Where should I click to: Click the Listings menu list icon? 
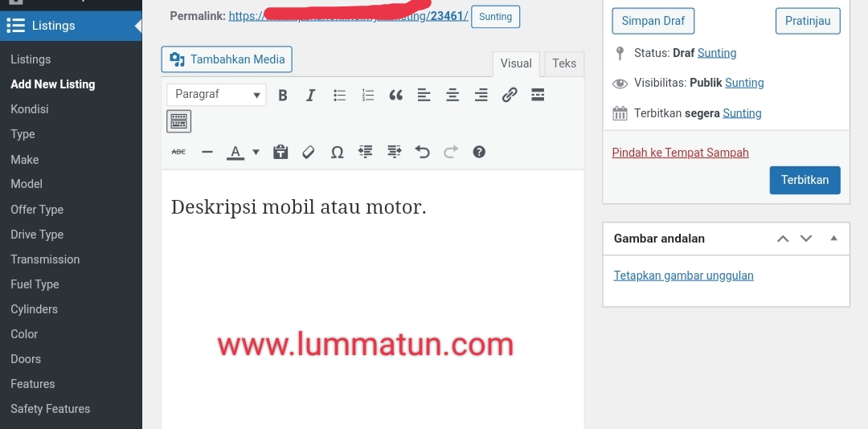point(15,26)
